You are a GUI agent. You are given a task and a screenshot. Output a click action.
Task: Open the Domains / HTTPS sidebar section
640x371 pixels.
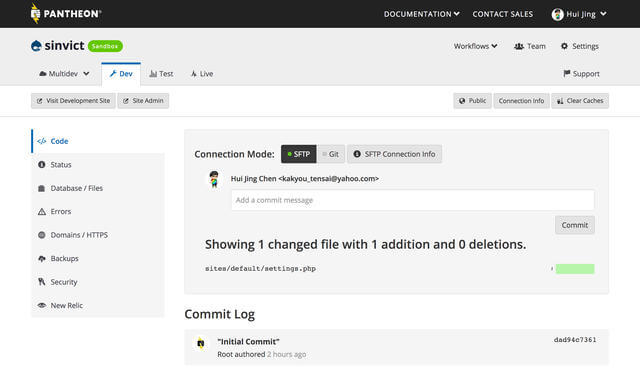coord(98,235)
